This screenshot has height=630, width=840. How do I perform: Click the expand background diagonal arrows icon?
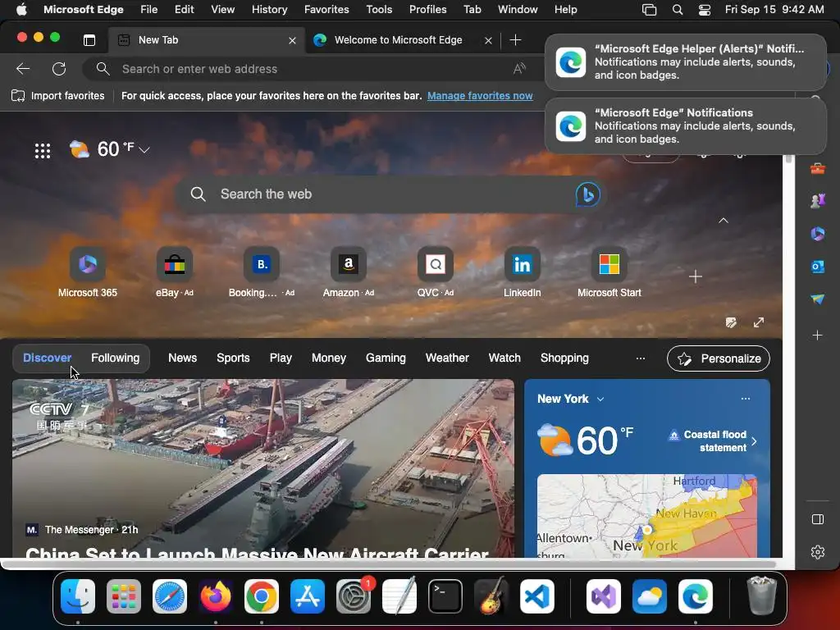pyautogui.click(x=759, y=322)
